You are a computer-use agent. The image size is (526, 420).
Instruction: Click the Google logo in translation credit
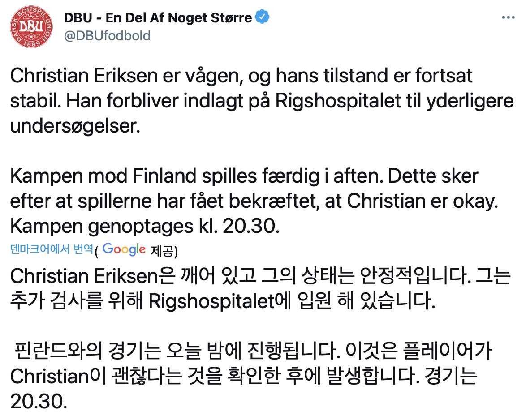[x=124, y=249]
